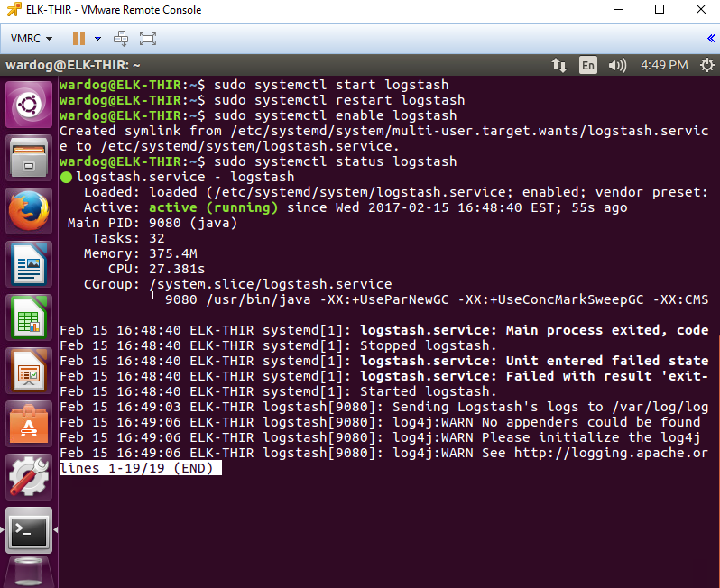
Task: Click the 'Sending Logstash's logs' log line
Action: [x=383, y=407]
